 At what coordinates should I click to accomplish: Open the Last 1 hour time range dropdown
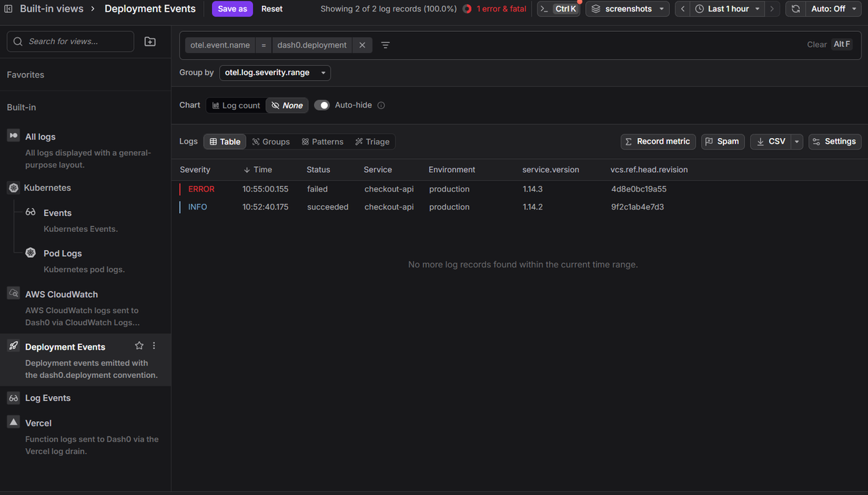point(728,9)
